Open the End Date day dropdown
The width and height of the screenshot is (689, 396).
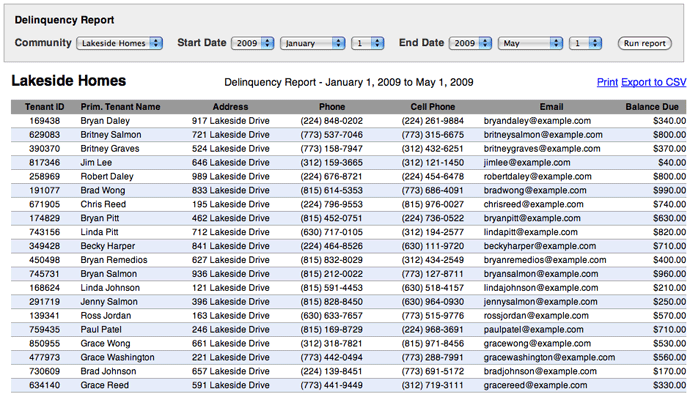point(585,43)
